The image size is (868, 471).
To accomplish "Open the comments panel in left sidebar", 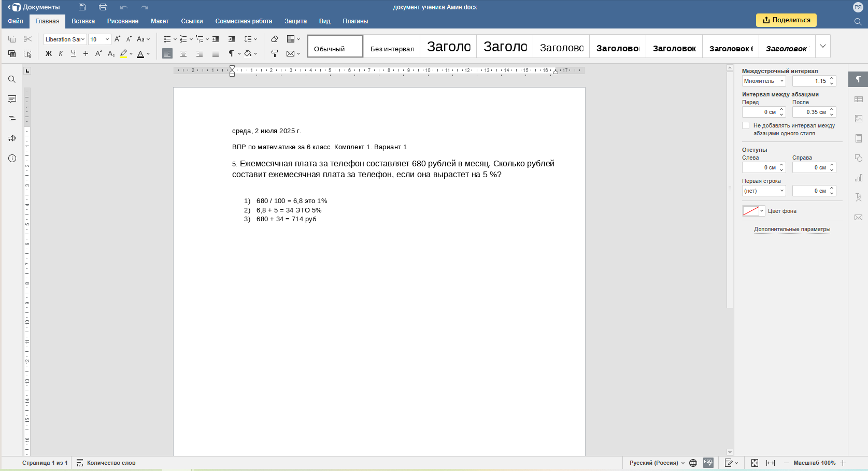I will (12, 99).
